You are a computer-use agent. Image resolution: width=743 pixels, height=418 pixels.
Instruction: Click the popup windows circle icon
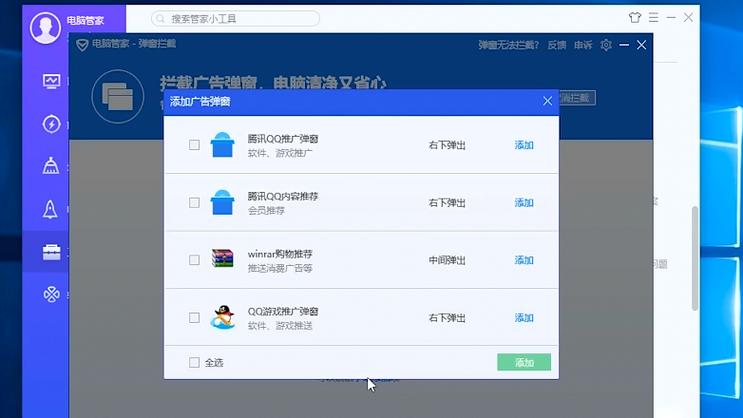[118, 96]
